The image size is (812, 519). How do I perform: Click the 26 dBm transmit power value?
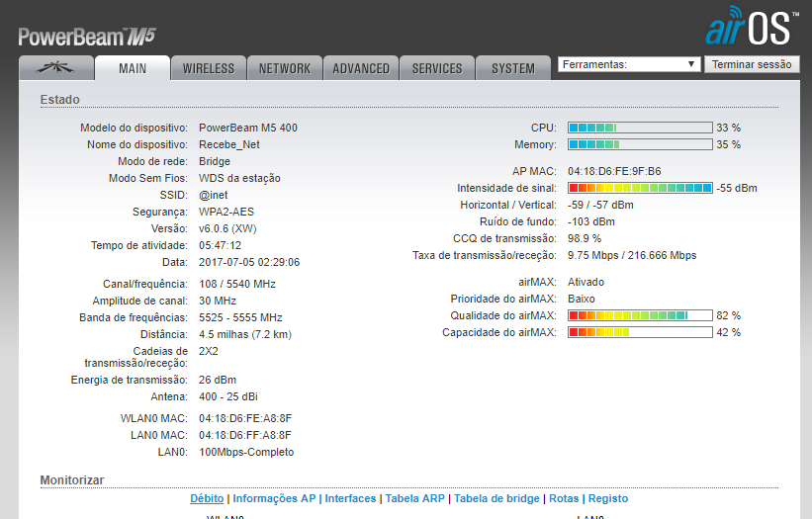[x=217, y=380]
